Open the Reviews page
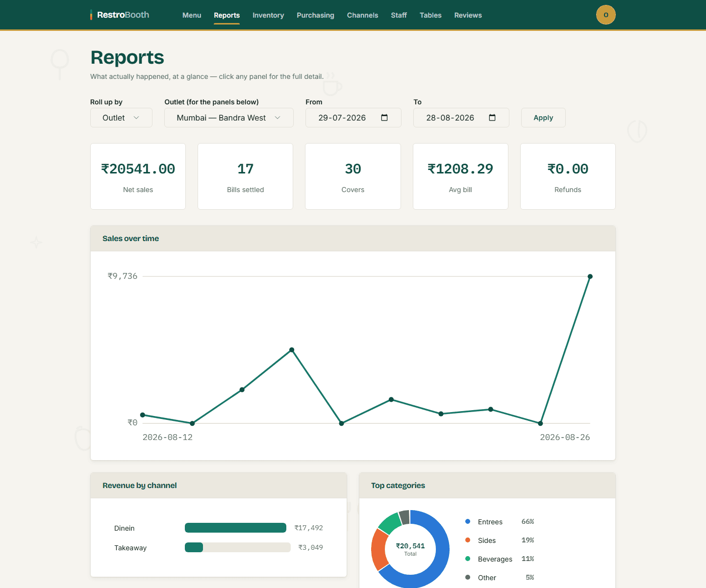Image resolution: width=706 pixels, height=588 pixels. [x=468, y=15]
